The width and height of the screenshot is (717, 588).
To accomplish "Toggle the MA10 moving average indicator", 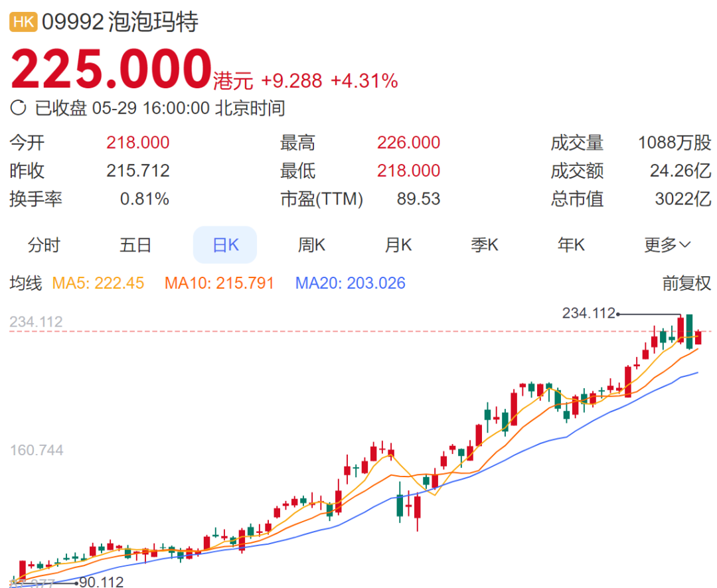I will [x=219, y=283].
